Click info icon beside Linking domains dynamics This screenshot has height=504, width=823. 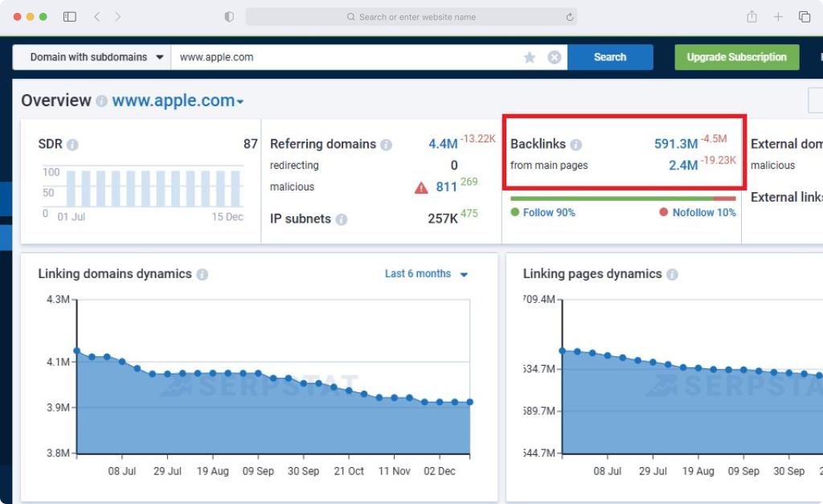tap(202, 274)
